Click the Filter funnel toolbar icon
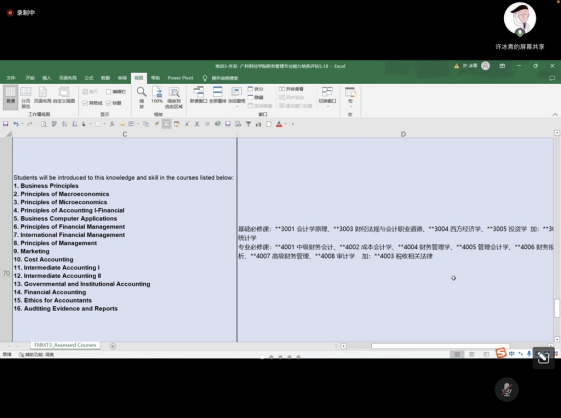561x418 pixels. point(248,124)
